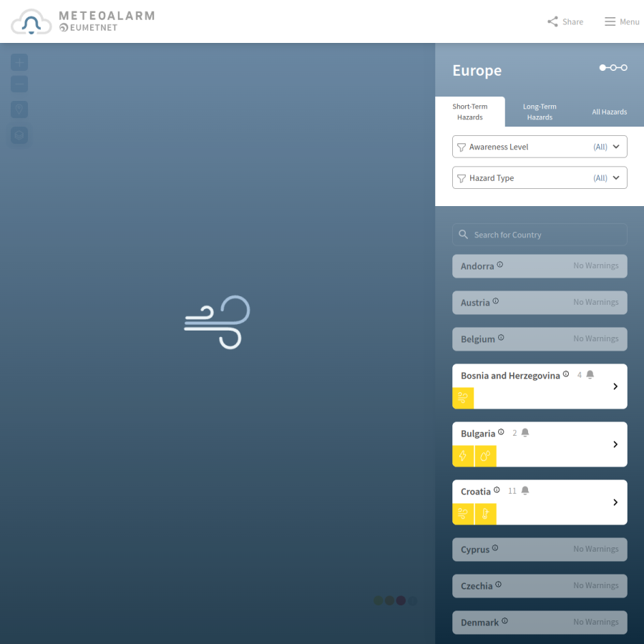Select the Belgium country row

click(540, 339)
